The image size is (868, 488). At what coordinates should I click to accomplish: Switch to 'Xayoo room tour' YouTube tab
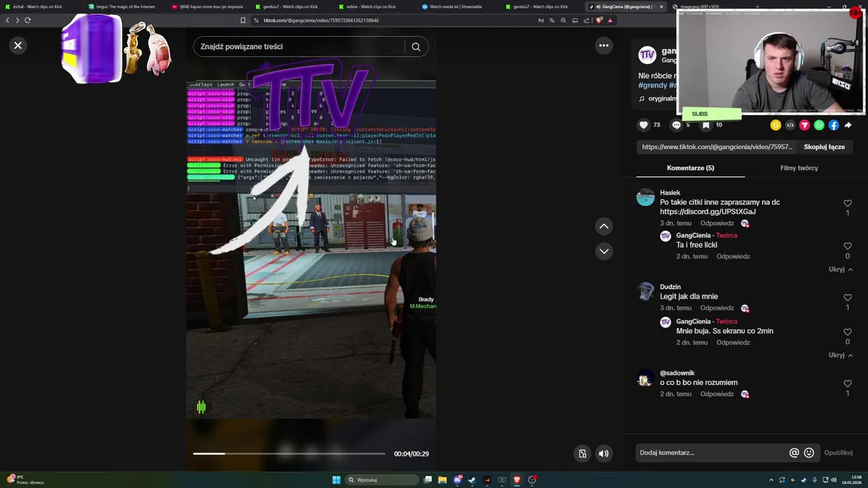(x=209, y=7)
